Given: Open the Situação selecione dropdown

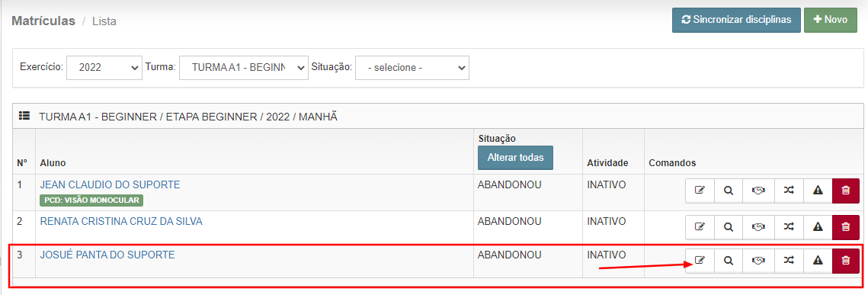Looking at the screenshot, I should click(412, 68).
